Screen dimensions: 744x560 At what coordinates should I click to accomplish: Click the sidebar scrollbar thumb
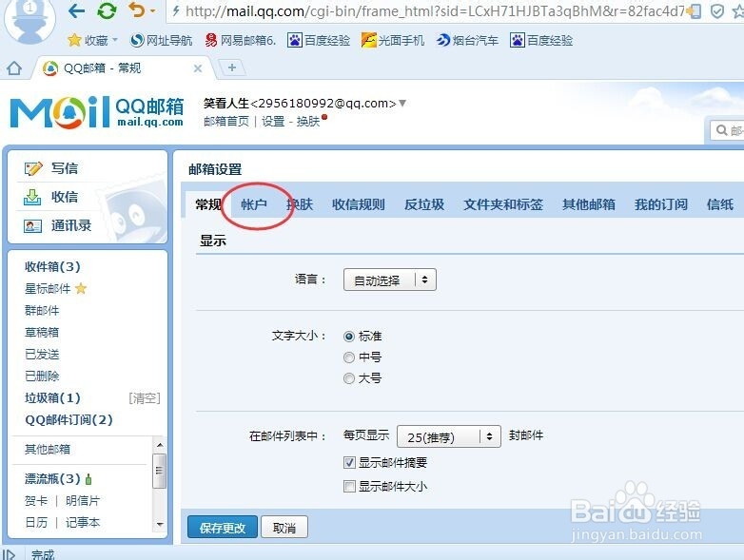tap(160, 471)
